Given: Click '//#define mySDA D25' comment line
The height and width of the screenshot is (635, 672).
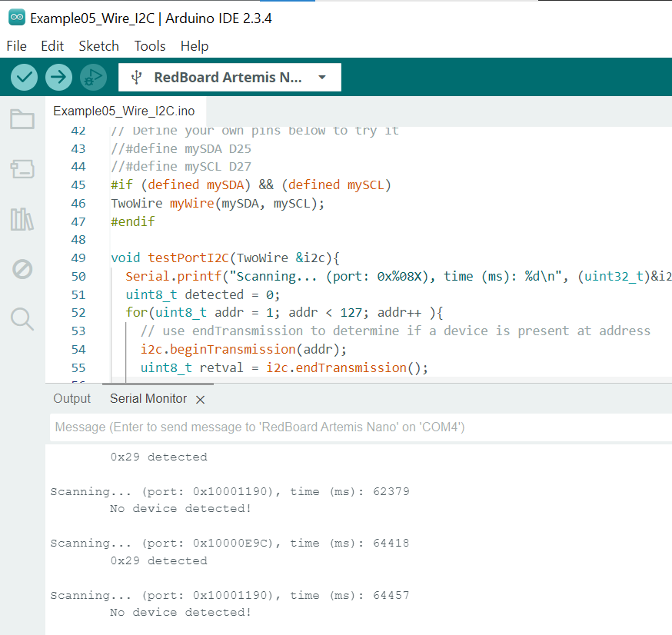Looking at the screenshot, I should [181, 149].
